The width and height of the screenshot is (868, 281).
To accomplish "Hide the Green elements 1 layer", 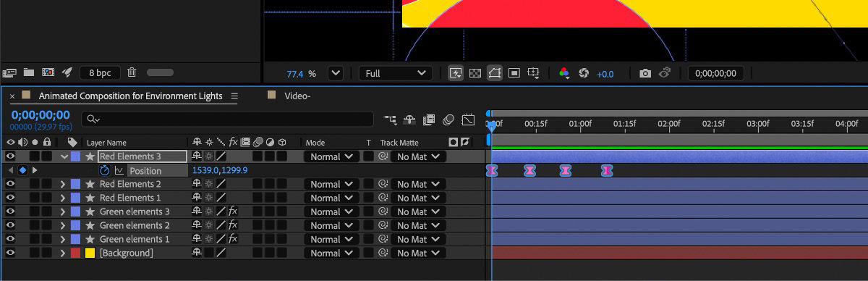I will click(10, 239).
